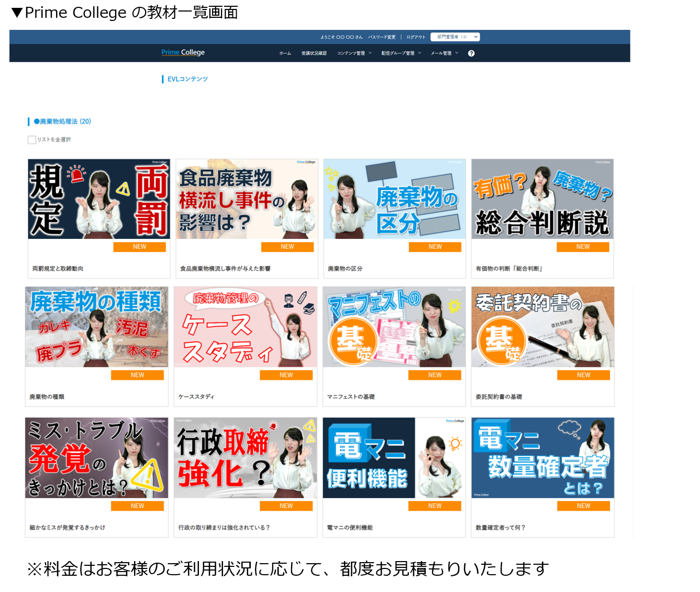Click the Prime College logo

coord(183,52)
